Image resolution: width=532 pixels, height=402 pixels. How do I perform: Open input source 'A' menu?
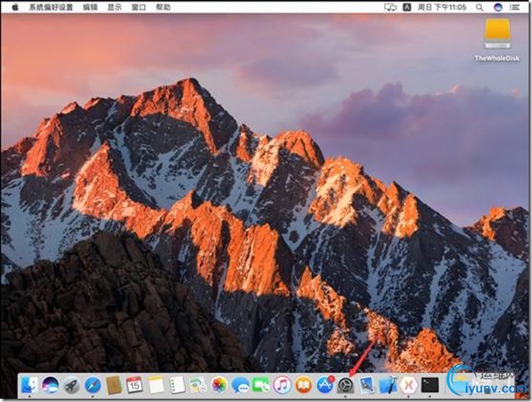coord(407,7)
